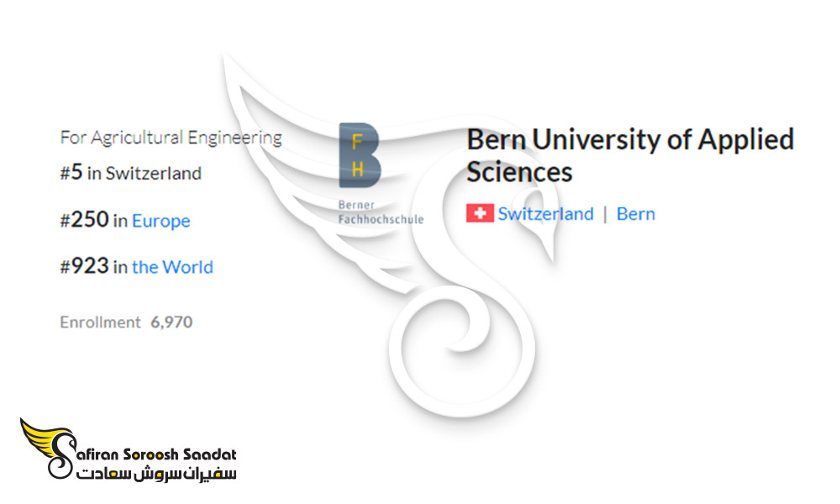Open the Switzerland country link
The height and width of the screenshot is (504, 840).
[545, 213]
